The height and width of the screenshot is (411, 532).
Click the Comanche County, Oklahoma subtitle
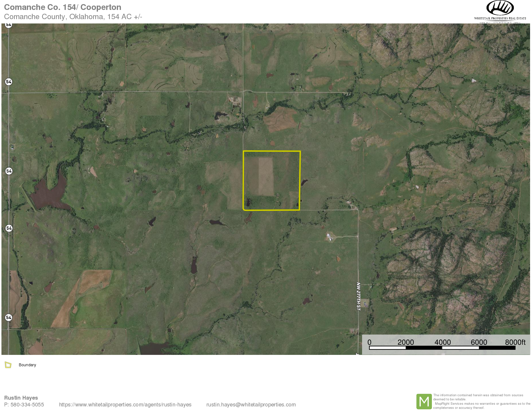click(x=73, y=16)
